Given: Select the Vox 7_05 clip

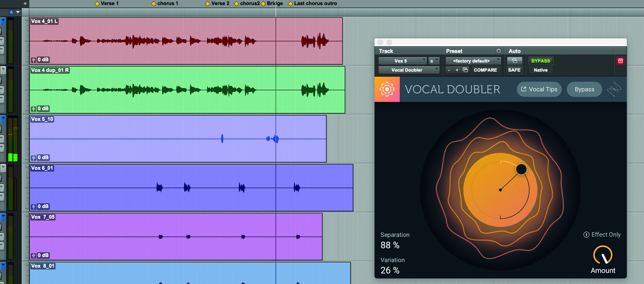Looking at the screenshot, I should click(176, 237).
